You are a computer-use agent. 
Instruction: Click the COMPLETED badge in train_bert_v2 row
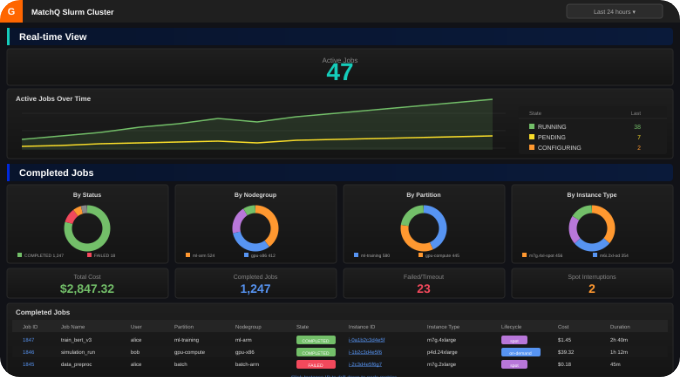[316, 340]
